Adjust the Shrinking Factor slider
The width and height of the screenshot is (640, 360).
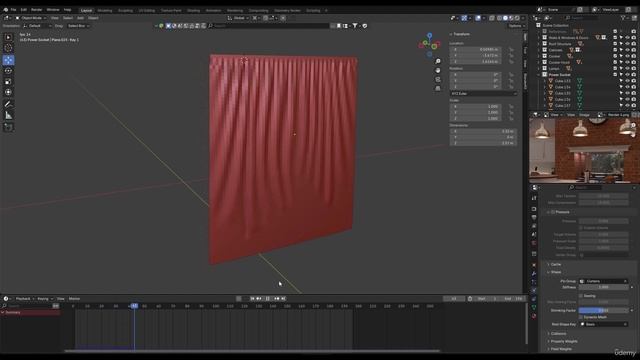(603, 311)
